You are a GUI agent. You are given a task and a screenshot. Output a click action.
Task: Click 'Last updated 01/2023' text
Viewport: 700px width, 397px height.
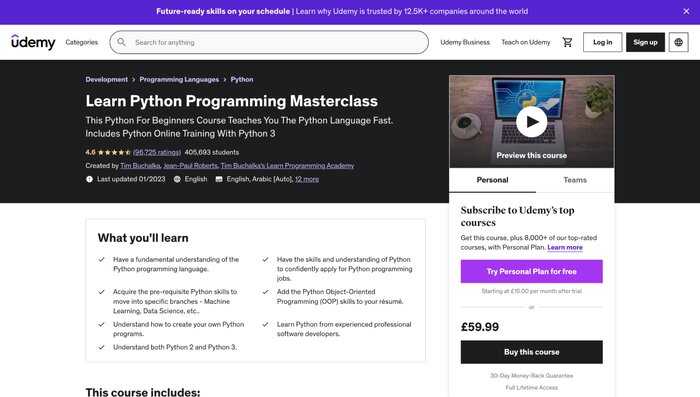click(131, 179)
